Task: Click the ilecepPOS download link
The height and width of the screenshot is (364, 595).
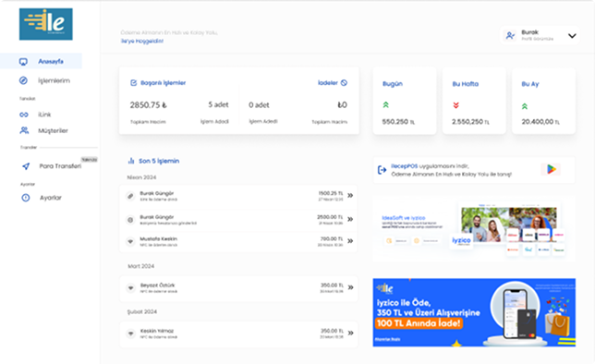Action: [x=404, y=166]
